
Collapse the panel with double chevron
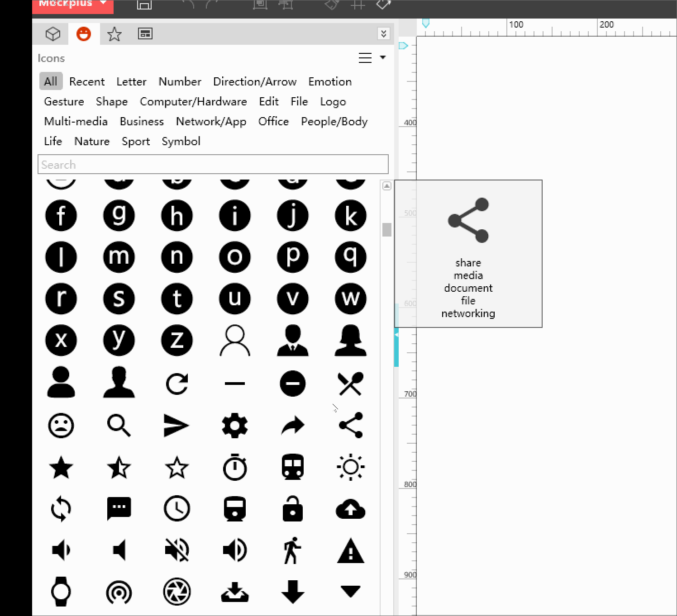pos(383,33)
